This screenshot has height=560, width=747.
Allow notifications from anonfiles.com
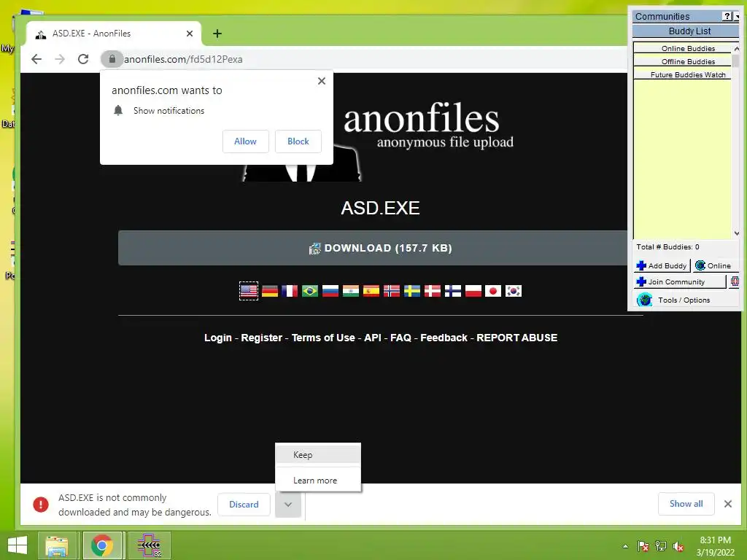tap(245, 141)
